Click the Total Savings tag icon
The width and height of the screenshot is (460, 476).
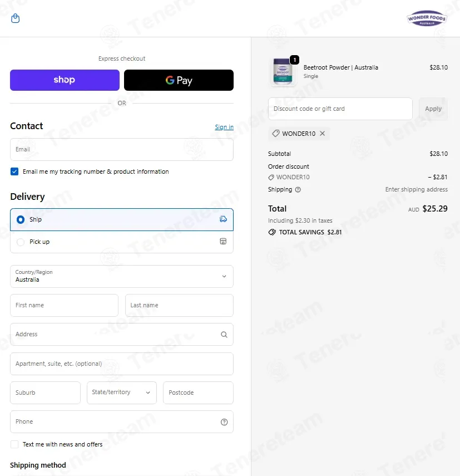click(x=272, y=232)
